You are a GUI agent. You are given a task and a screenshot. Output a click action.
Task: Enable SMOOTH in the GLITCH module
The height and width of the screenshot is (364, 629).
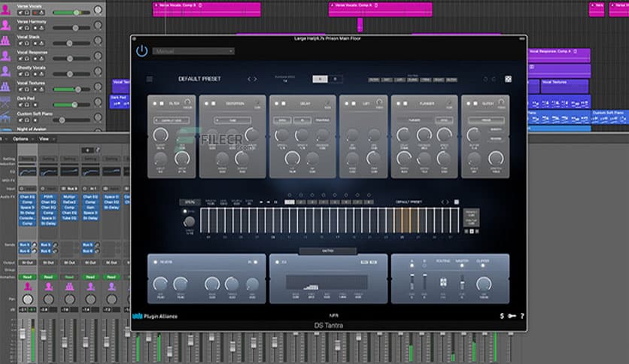496,129
